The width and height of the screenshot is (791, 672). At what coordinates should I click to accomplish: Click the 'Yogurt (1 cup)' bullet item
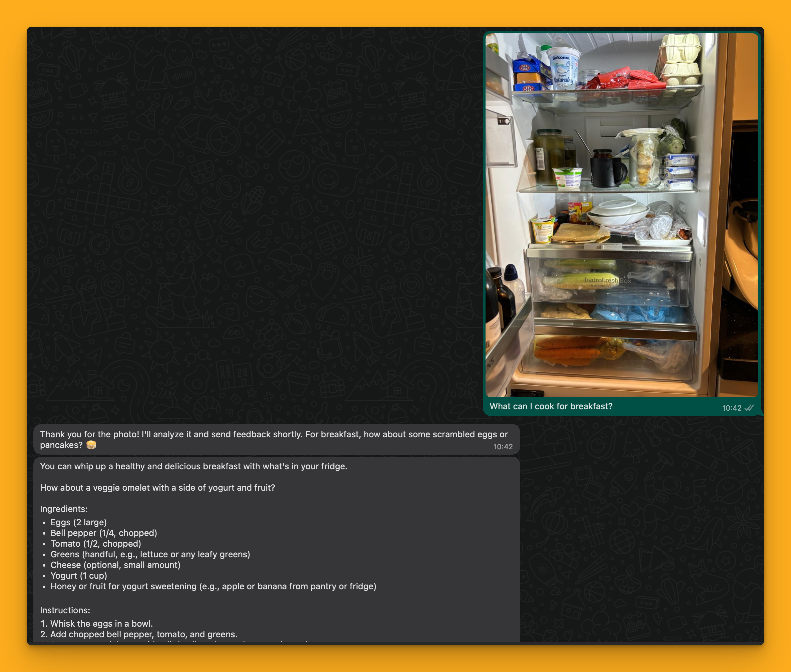pyautogui.click(x=78, y=576)
